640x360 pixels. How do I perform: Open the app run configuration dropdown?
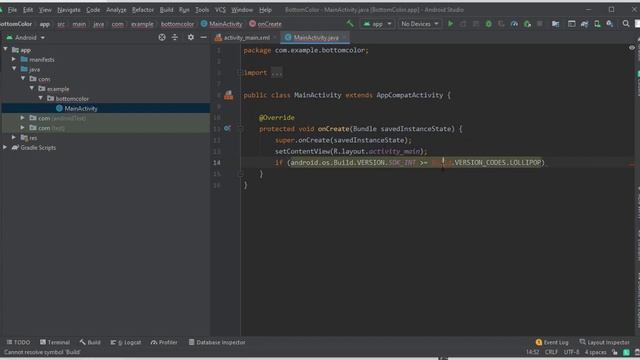pos(377,24)
